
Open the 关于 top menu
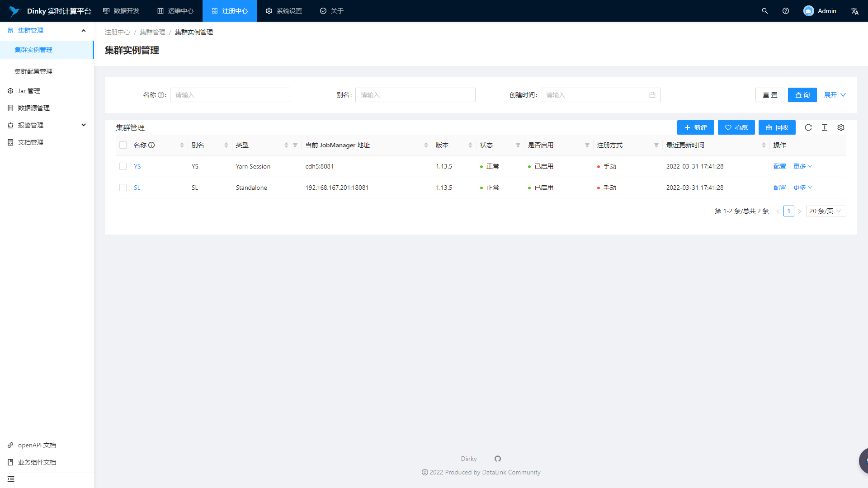[x=332, y=11]
